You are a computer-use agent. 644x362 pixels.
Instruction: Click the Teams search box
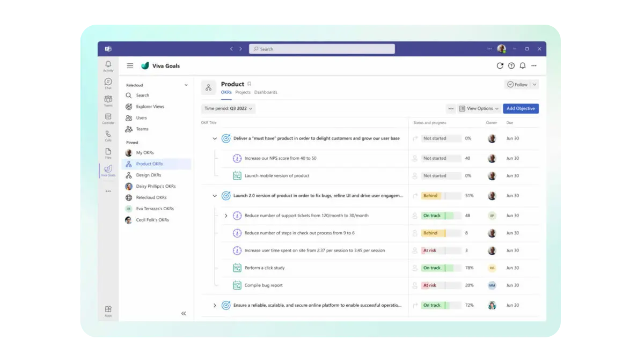click(x=322, y=49)
